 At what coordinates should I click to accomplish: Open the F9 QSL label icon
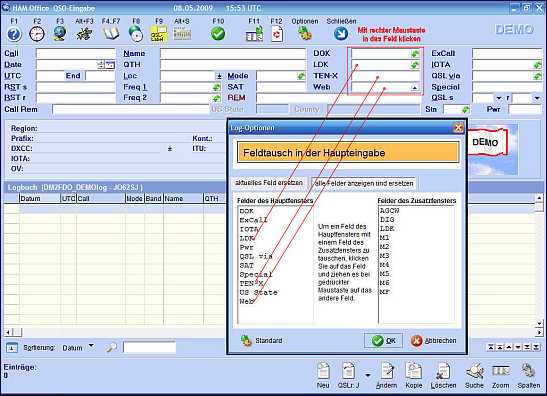pos(159,34)
